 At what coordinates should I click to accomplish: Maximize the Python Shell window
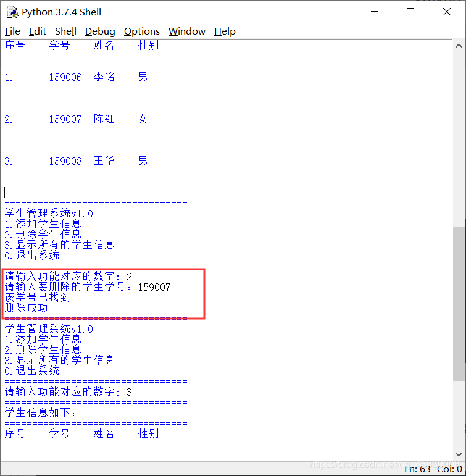[x=410, y=12]
